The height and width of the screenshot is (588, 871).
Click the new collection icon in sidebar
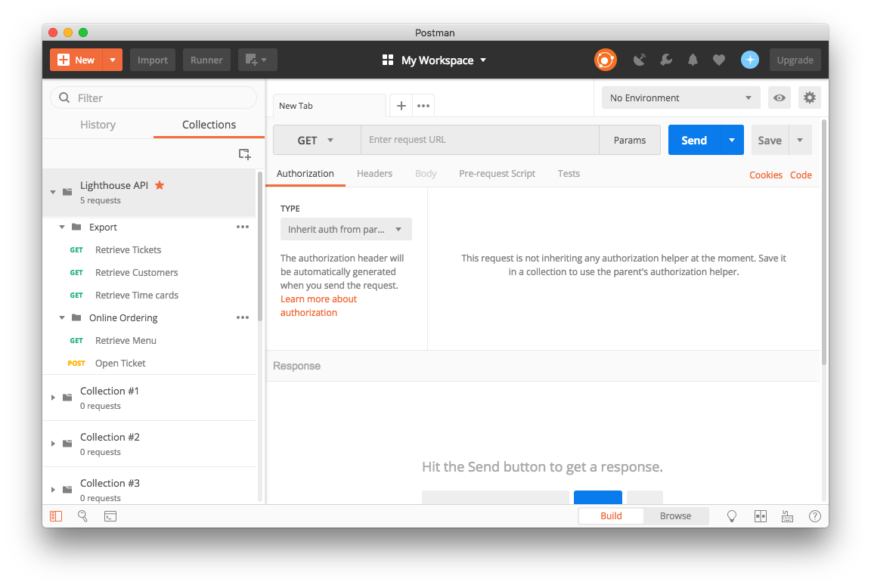(x=244, y=154)
